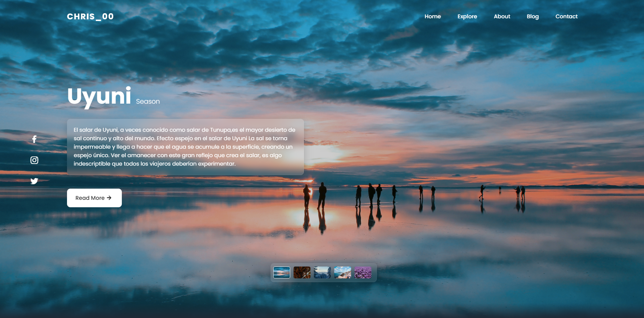Click the CHRIS_00 site logo
Screen dimensions: 644x318
[x=90, y=17]
